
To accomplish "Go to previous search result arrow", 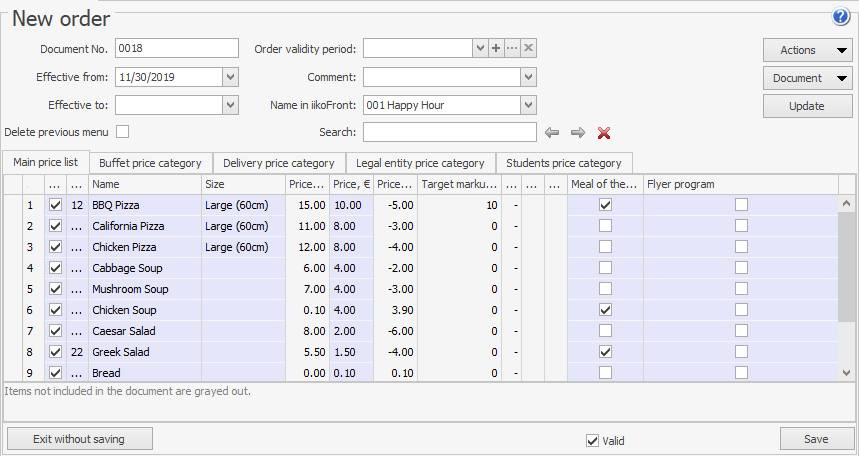I will [552, 132].
